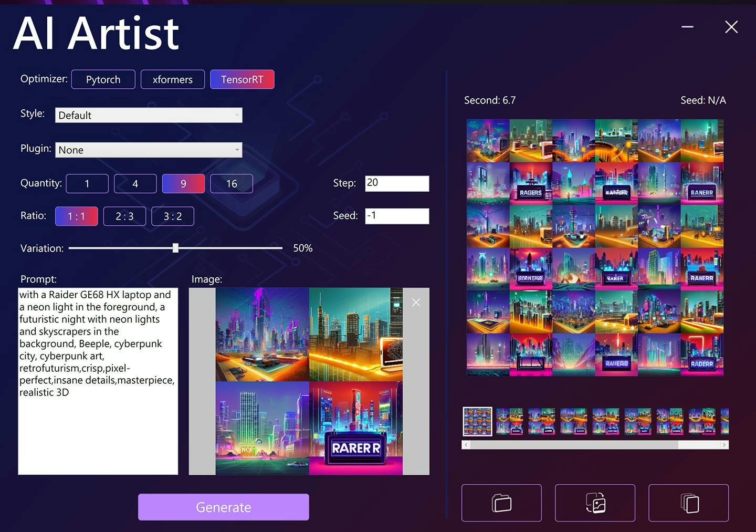This screenshot has height=532, width=756.
Task: Set Quantity to 4
Action: tap(135, 183)
